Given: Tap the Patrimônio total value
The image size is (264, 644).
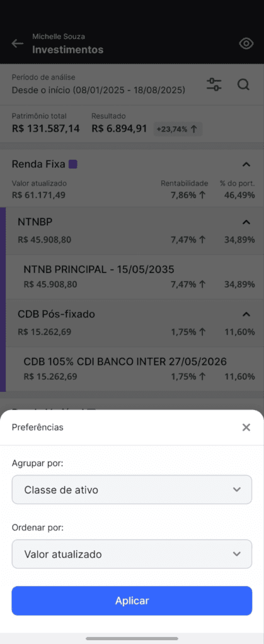Looking at the screenshot, I should tap(45, 128).
